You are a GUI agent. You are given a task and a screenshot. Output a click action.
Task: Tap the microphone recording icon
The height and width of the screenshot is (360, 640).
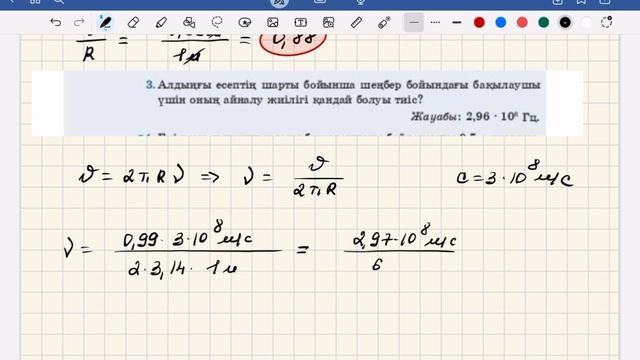click(360, 2)
